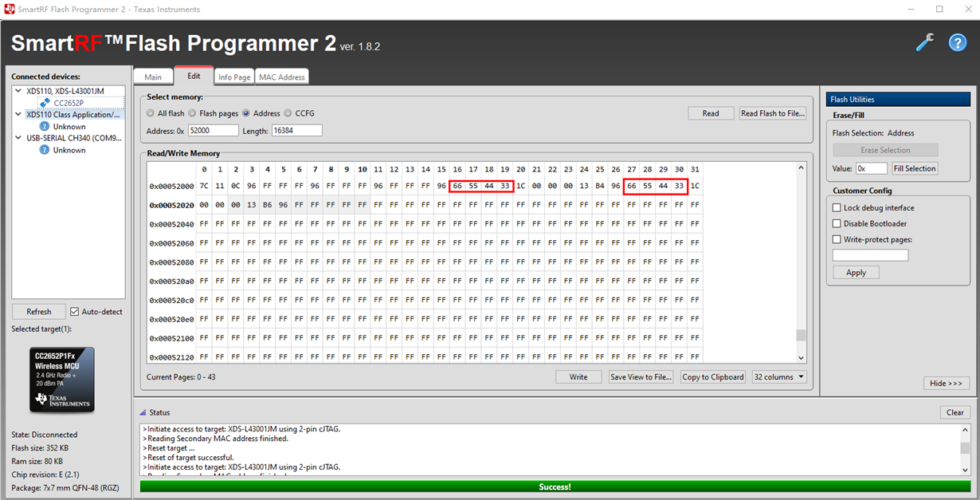
Task: Collapse the Status panel triangle
Action: [x=143, y=412]
